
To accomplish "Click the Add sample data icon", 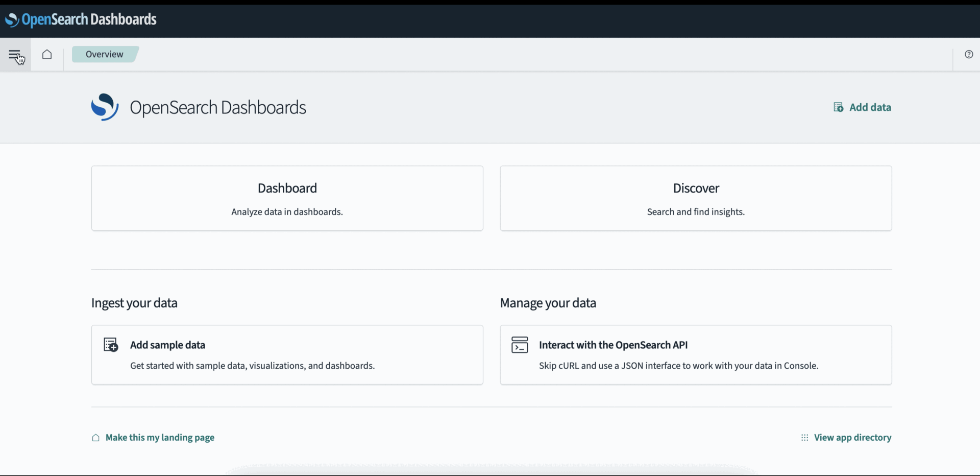I will [111, 345].
